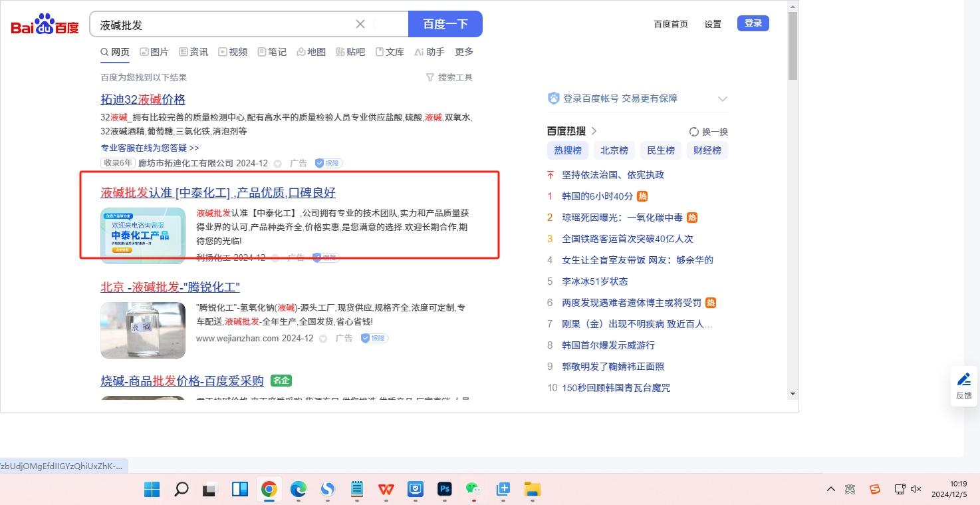
Task: Expand the 登录百度帐号 banner chevron
Action: 723,99
